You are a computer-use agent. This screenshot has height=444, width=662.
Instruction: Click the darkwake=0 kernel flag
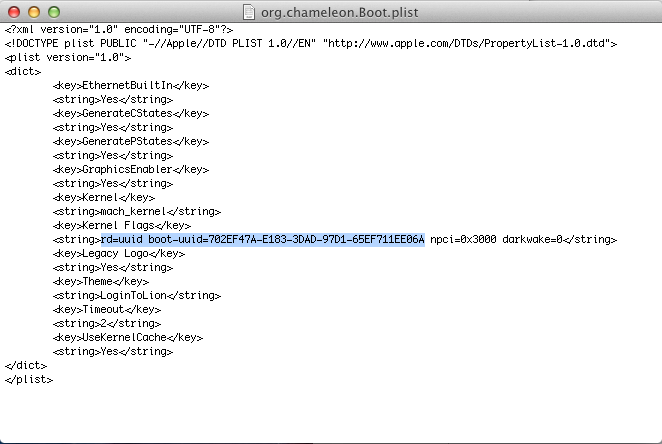click(x=532, y=239)
